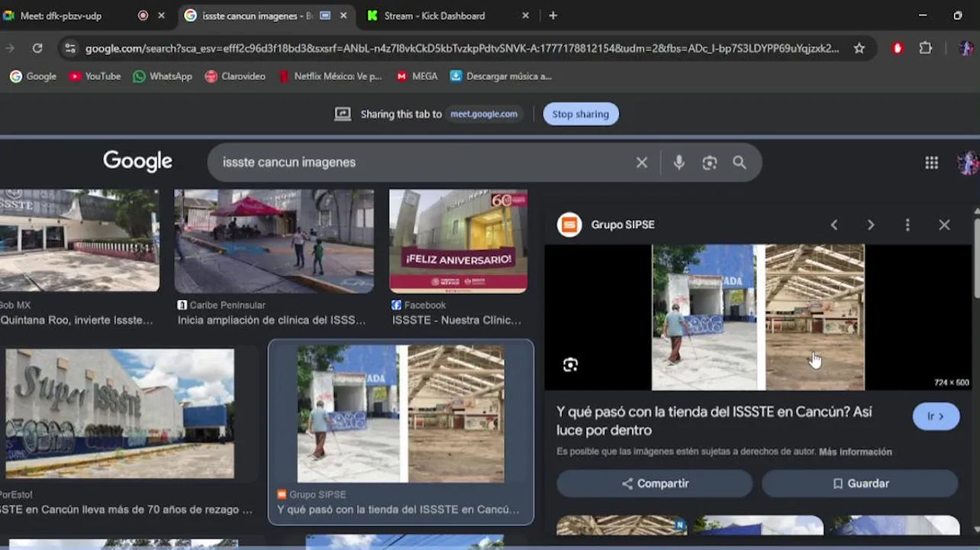The height and width of the screenshot is (550, 980).
Task: Click the screen sharing icon in share bar
Action: 343,114
